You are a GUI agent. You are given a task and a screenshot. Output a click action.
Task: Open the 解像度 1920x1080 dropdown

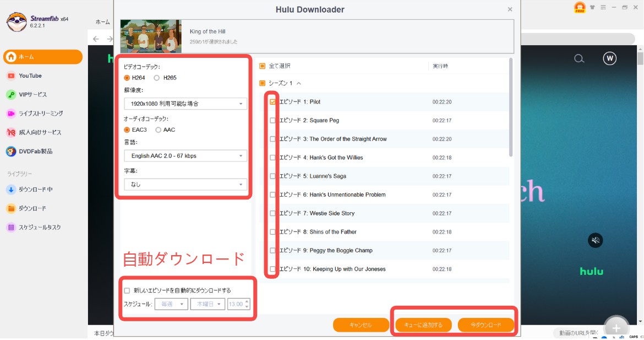point(185,104)
